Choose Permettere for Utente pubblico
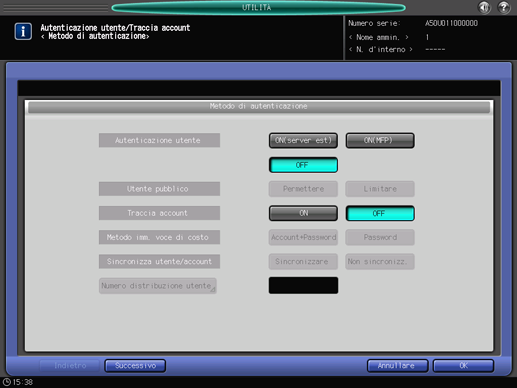Viewport: 517px width, 388px height. pyautogui.click(x=303, y=189)
